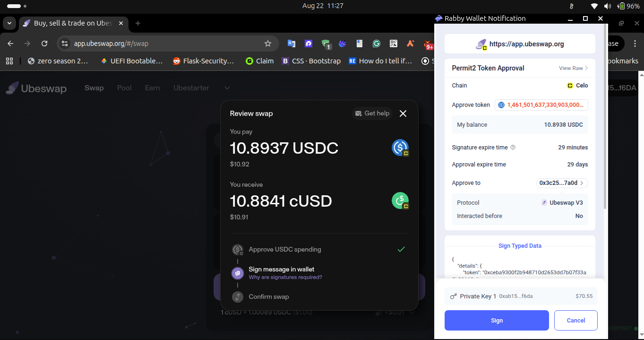Screen dimensions: 644x340
Task: Open the tab search dropdown
Action: coord(9,23)
